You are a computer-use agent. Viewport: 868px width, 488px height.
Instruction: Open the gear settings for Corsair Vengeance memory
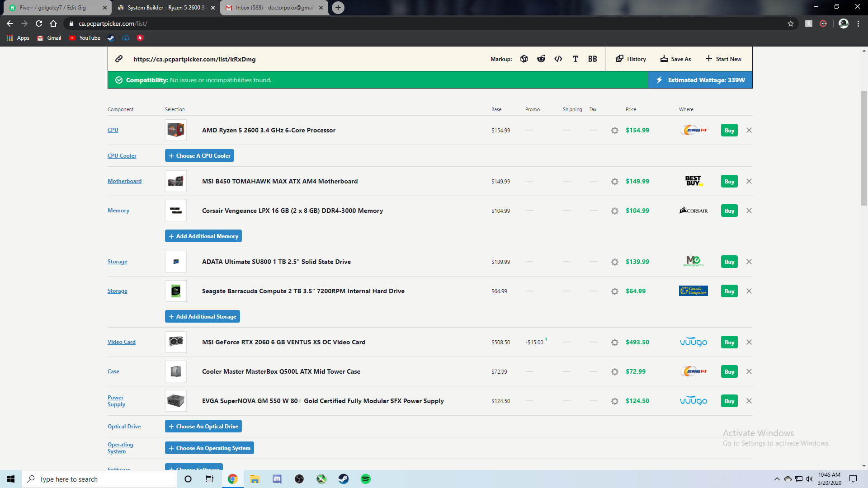click(615, 211)
